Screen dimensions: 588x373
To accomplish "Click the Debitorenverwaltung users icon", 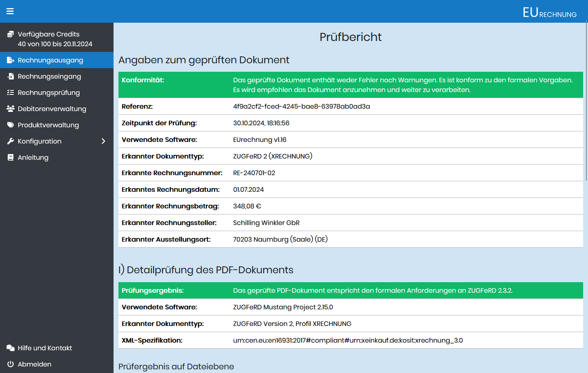I will coord(11,109).
